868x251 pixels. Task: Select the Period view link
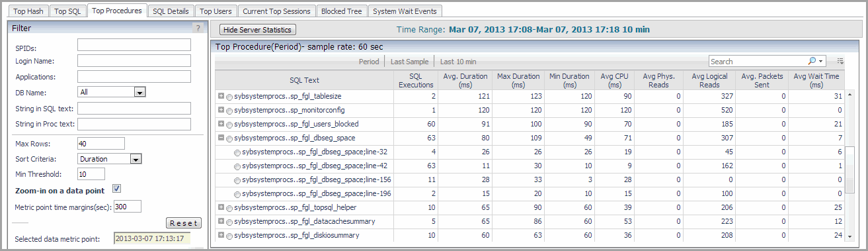369,62
